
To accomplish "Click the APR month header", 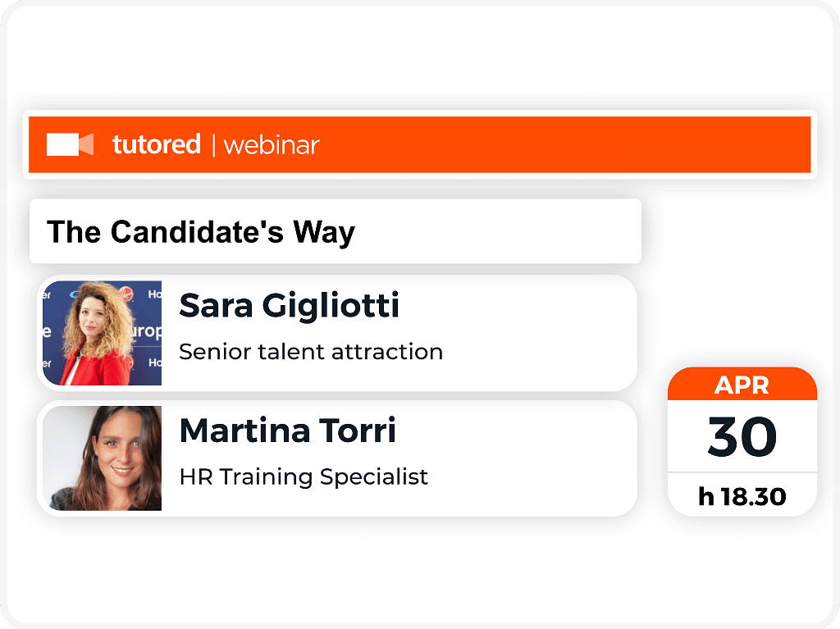I will click(x=742, y=385).
